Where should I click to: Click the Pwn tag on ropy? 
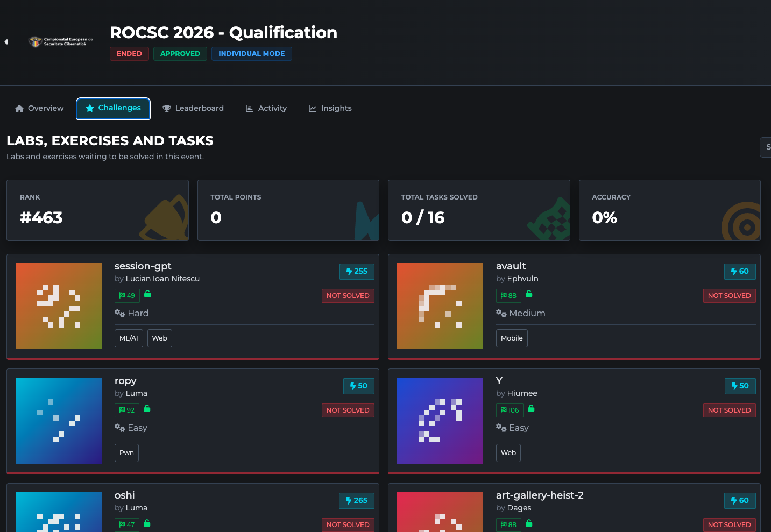click(x=126, y=453)
